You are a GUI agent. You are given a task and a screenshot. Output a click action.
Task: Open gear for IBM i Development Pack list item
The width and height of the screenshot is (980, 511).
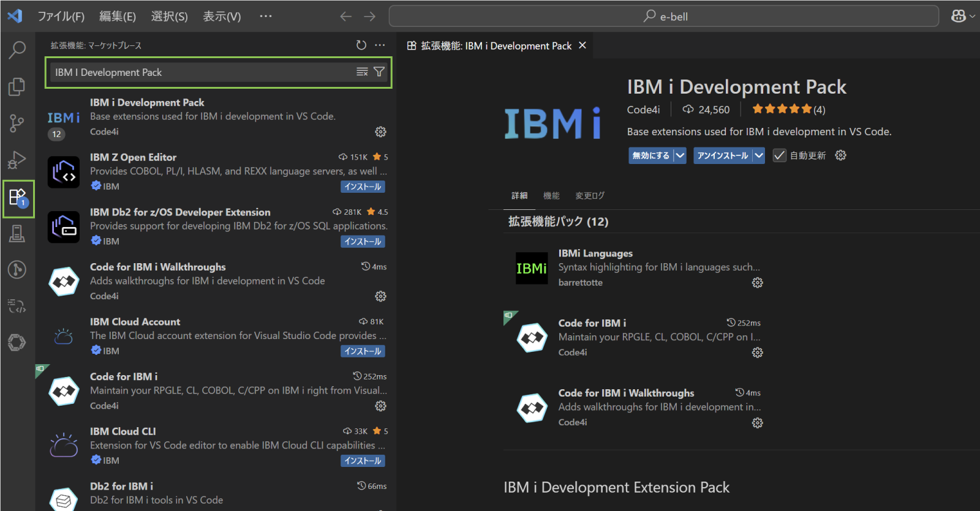click(x=380, y=132)
